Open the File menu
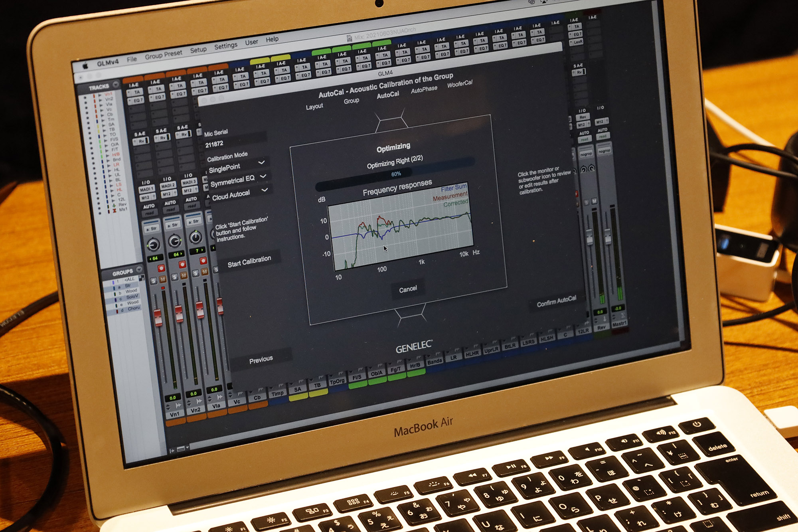This screenshot has width=798, height=532. 132,59
